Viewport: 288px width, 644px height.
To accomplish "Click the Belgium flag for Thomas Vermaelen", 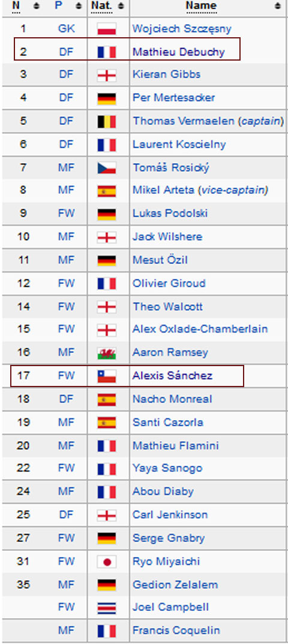I will (107, 122).
